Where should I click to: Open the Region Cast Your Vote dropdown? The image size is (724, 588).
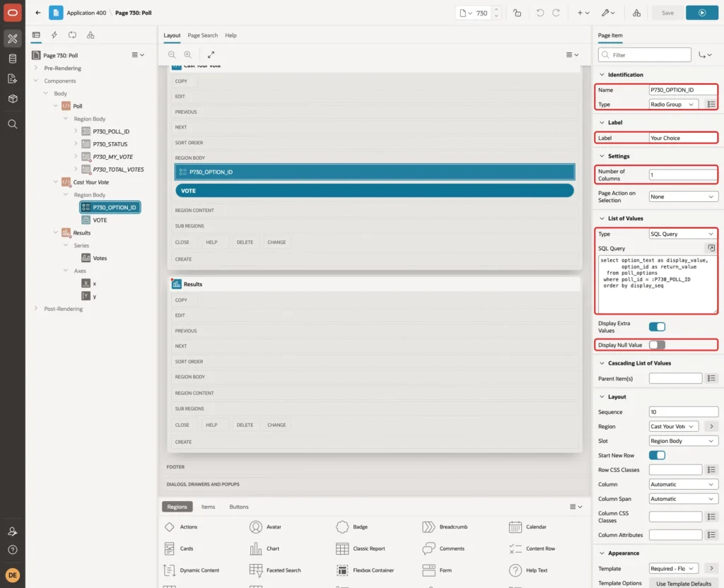tap(673, 426)
